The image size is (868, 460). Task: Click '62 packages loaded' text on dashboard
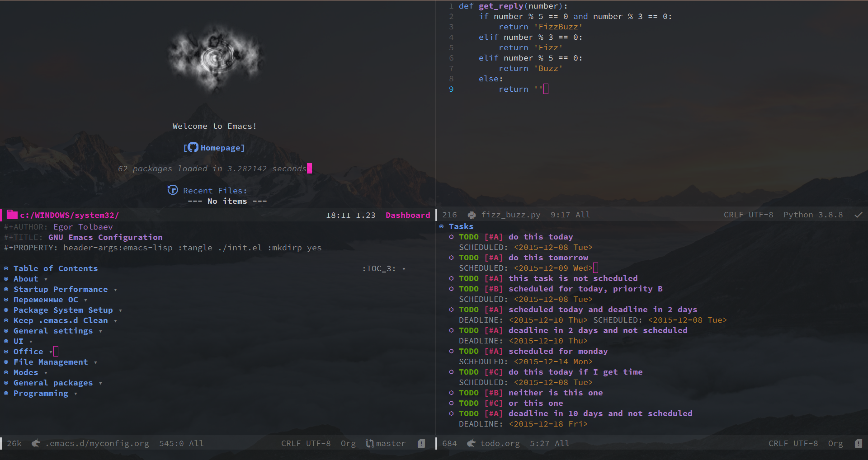(212, 169)
